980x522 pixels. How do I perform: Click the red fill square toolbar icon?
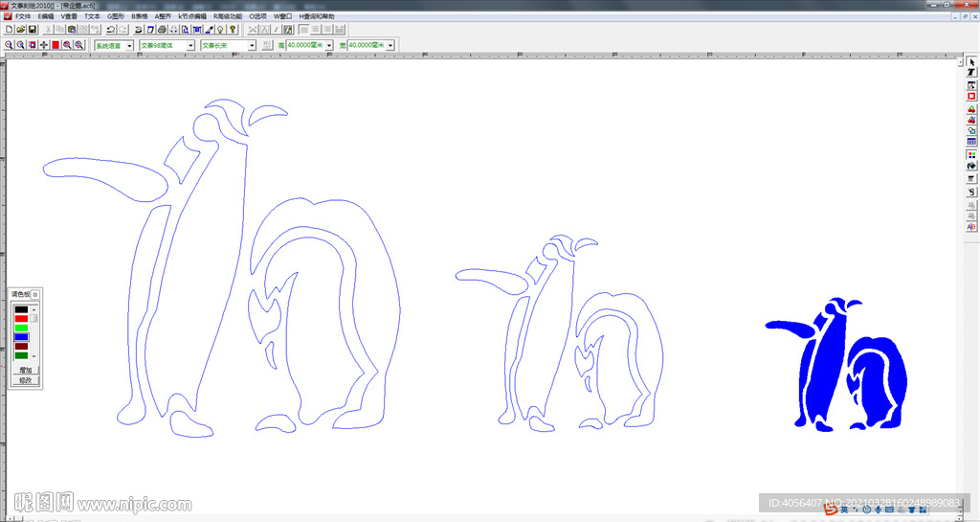point(56,45)
